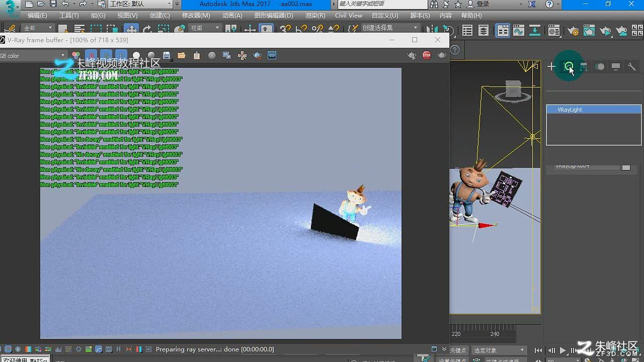Screen dimensions: 644x362
Task: Click the search keyword input field
Action: point(382,4)
